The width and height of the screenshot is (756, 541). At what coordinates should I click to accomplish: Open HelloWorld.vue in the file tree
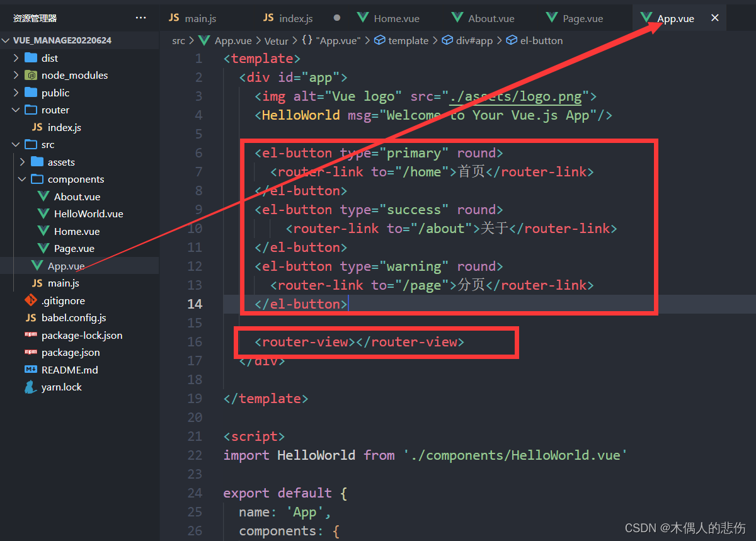(x=88, y=214)
